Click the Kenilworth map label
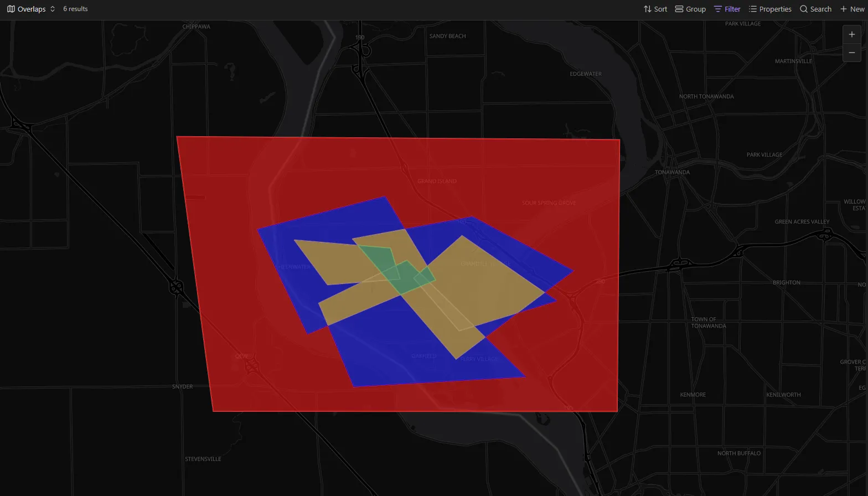 click(x=783, y=395)
